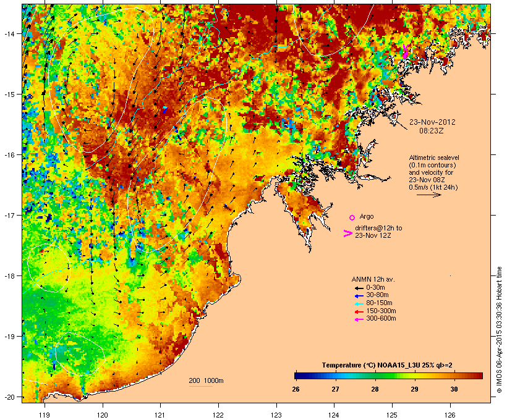The image size is (507, 420).
Task: Click the magenta 300-600m legend arrow
Action: (x=359, y=319)
